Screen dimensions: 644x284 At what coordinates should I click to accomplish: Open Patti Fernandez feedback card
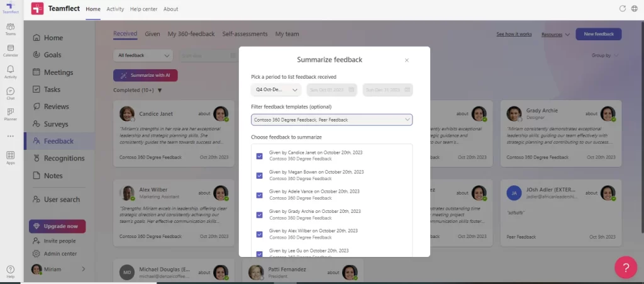303,271
